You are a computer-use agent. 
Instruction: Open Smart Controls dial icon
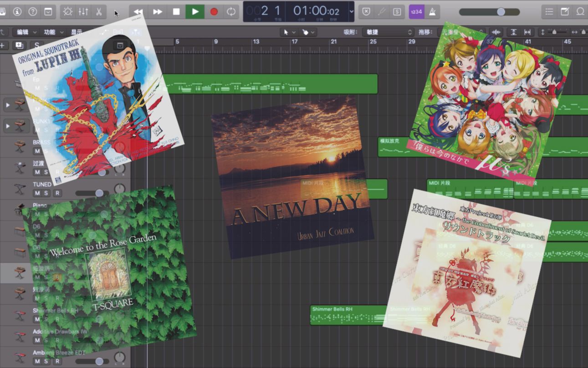pyautogui.click(x=68, y=11)
